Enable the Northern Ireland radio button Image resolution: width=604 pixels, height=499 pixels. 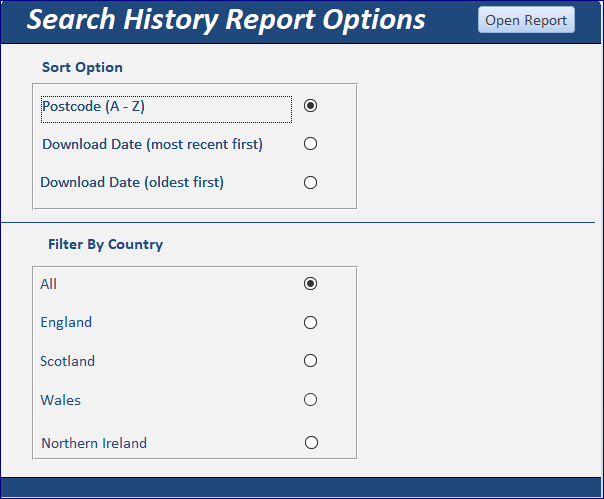tap(311, 442)
